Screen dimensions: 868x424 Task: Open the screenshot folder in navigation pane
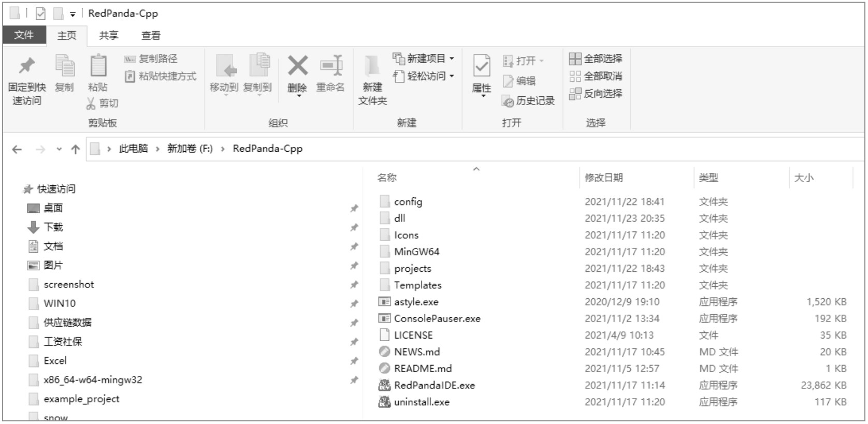pyautogui.click(x=61, y=285)
